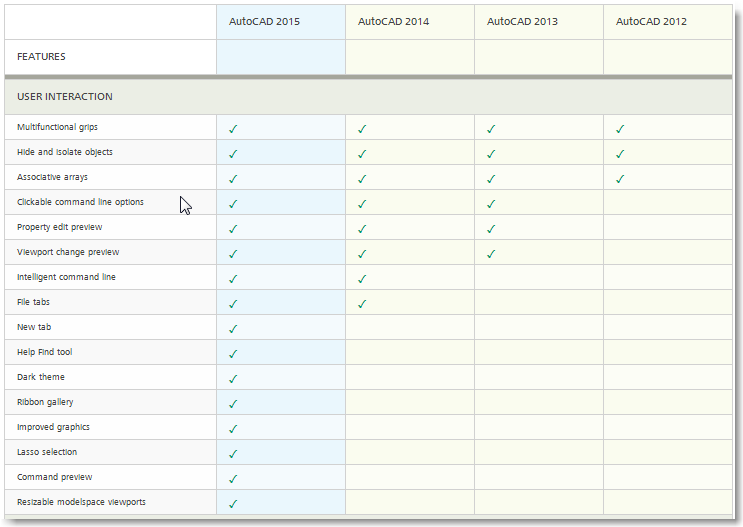Select the Lasso selection label
743x527 pixels.
[x=47, y=452]
